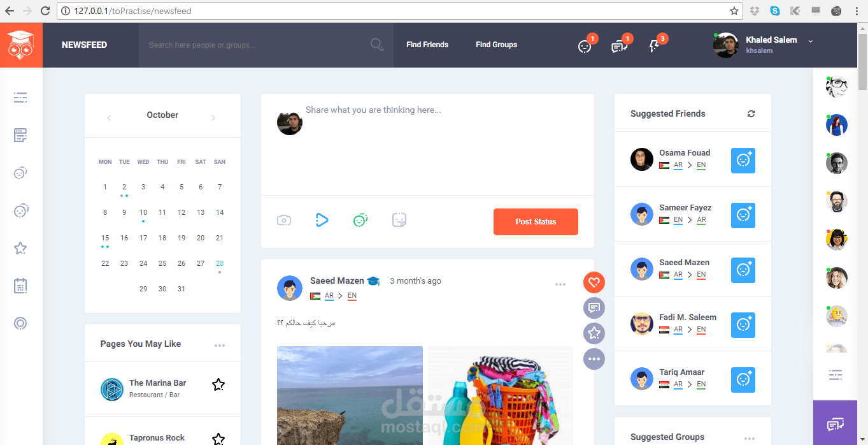Viewport: 868px width, 445px height.
Task: Reload the browser page
Action: click(x=45, y=11)
